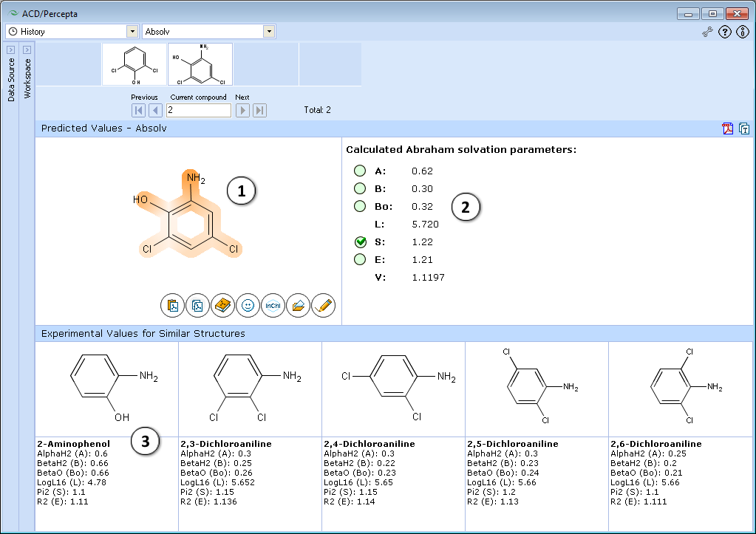Close the ACD/Percepta window
Screen dimensions: 756x534
click(738, 14)
